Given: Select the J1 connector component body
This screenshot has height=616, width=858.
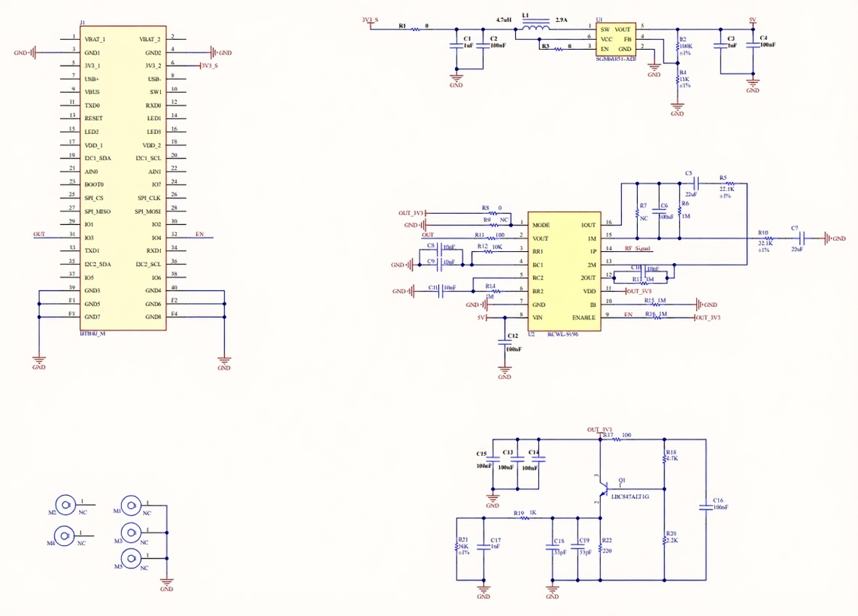Looking at the screenshot, I should click(x=123, y=179).
